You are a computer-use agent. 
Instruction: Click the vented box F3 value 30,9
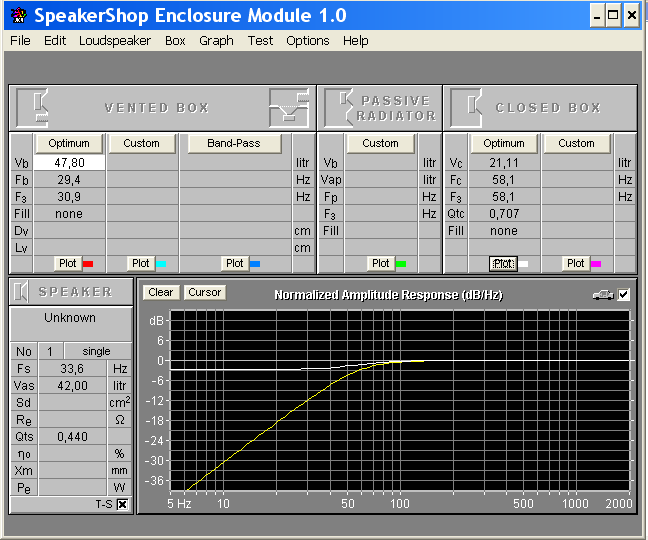tap(69, 197)
